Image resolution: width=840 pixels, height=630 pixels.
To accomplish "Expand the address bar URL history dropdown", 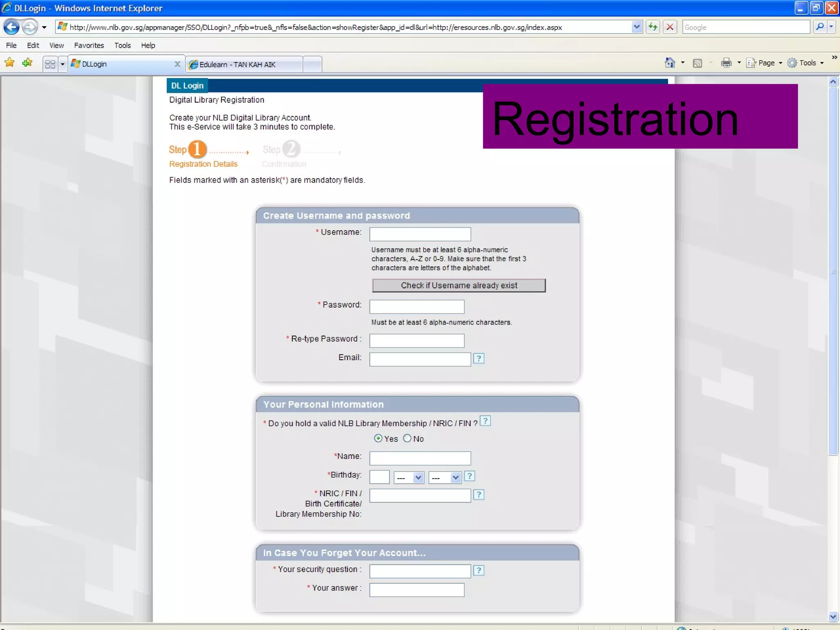I will coord(637,27).
